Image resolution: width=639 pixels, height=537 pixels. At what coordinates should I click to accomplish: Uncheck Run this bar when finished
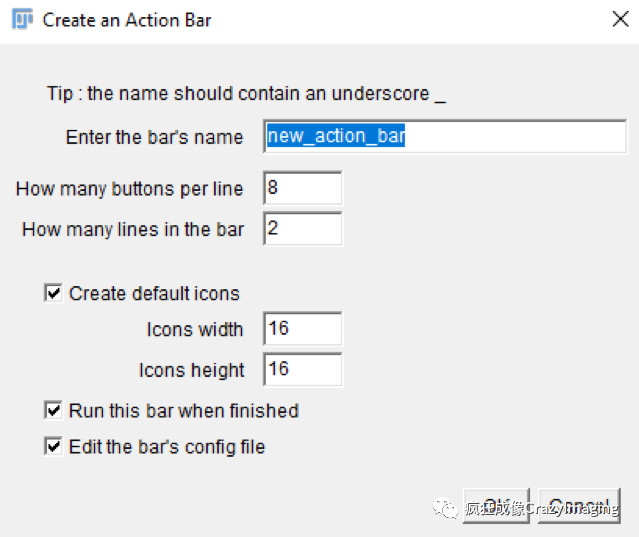coord(53,410)
